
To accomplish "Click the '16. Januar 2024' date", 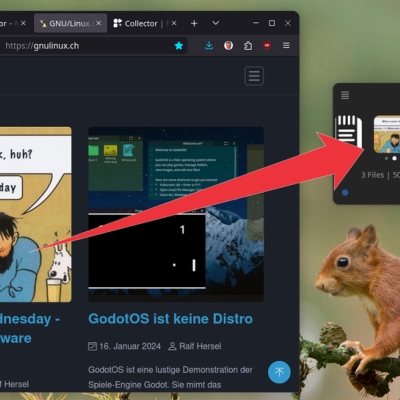I will (x=130, y=346).
